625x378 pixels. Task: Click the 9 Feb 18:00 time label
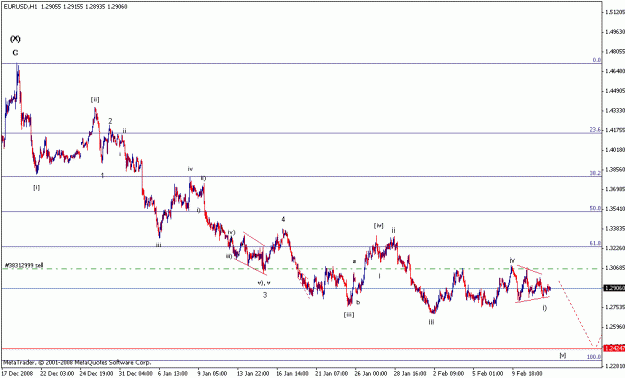(x=527, y=374)
